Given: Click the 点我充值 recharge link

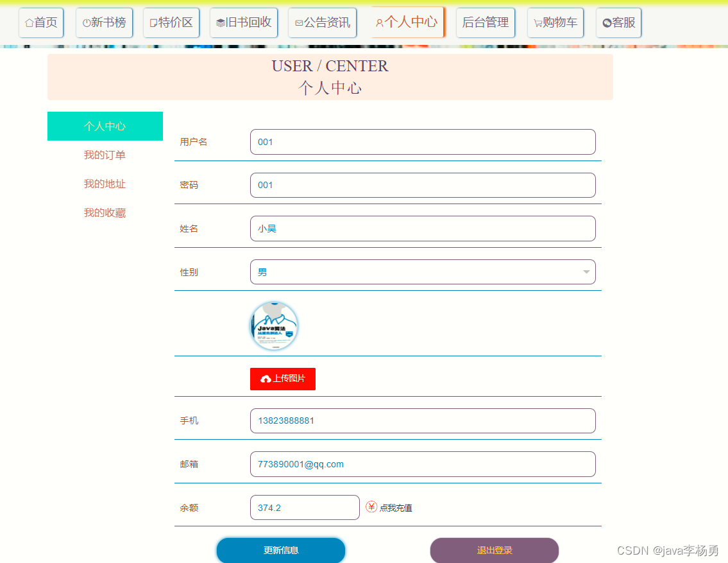Looking at the screenshot, I should pyautogui.click(x=396, y=508).
